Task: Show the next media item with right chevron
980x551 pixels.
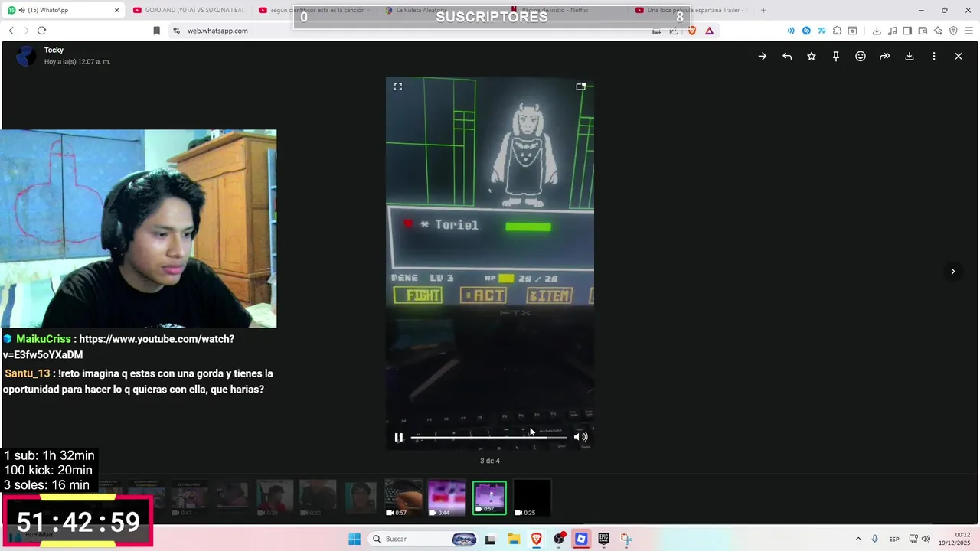Action: 953,271
